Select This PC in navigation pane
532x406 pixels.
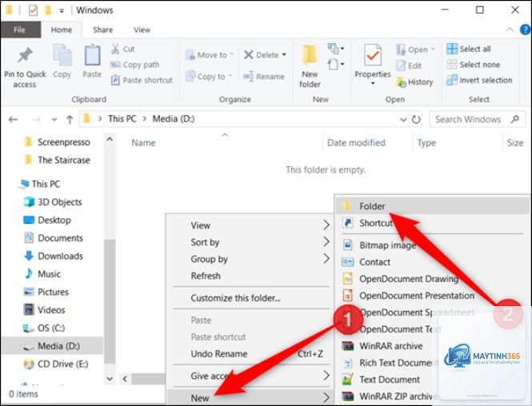click(x=39, y=184)
